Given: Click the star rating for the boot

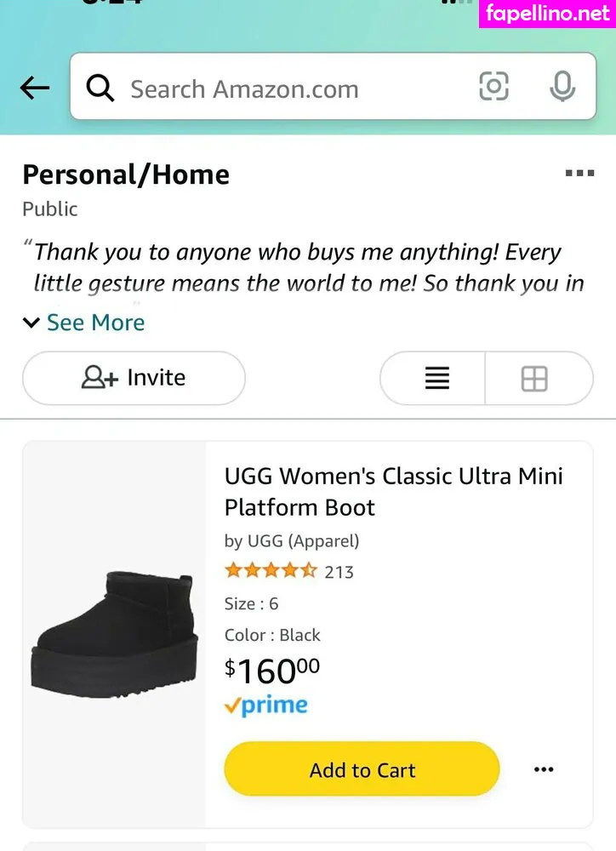Looking at the screenshot, I should [x=271, y=571].
